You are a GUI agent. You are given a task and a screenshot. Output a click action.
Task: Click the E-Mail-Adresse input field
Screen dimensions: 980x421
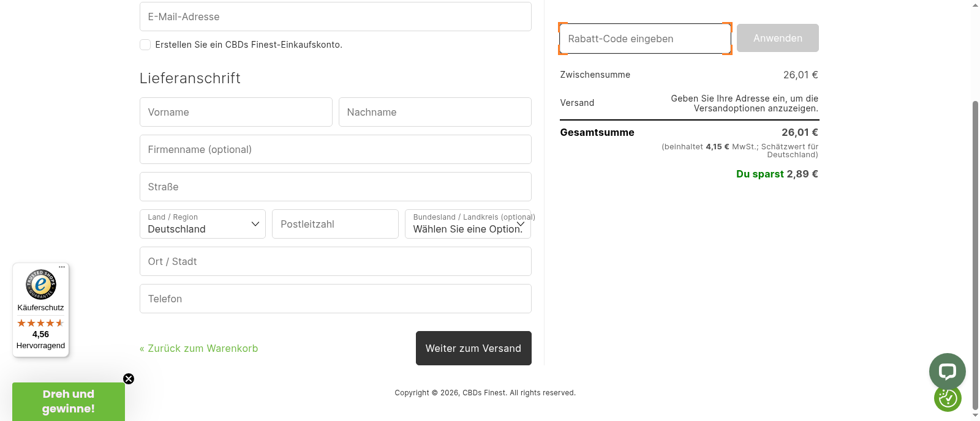point(335,17)
